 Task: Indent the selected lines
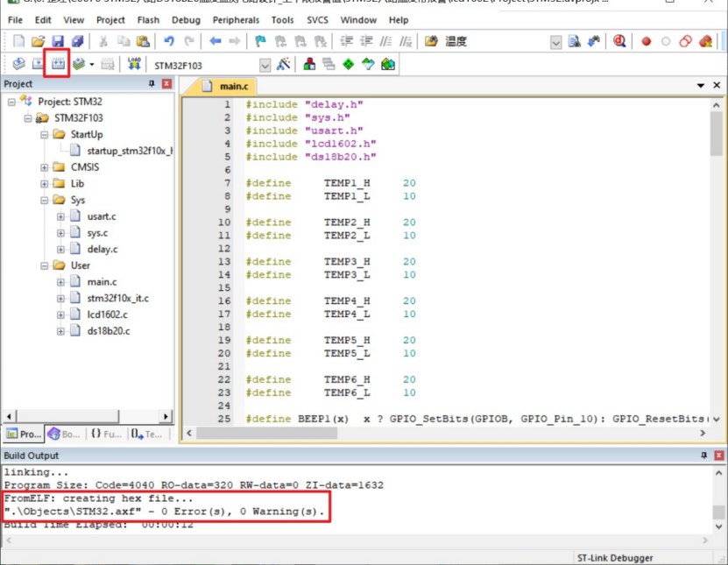coord(346,41)
